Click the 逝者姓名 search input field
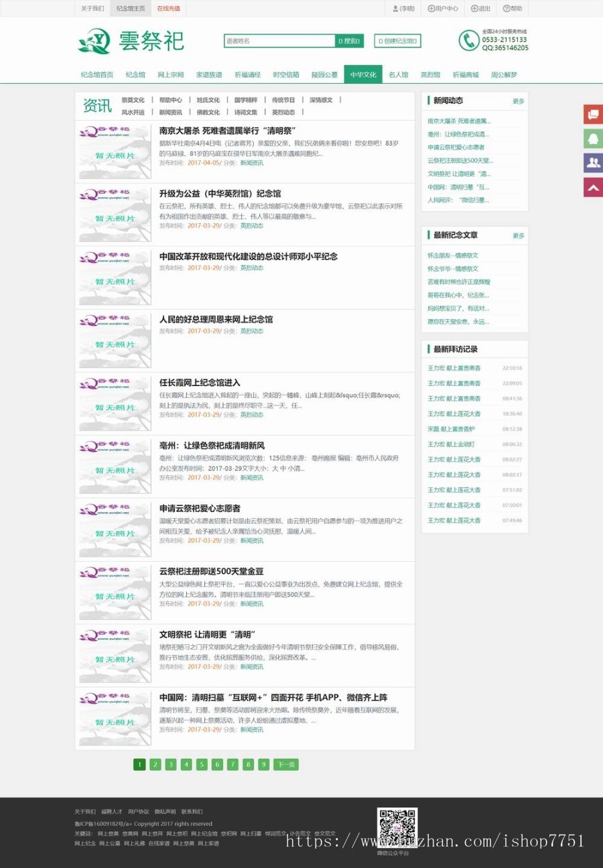 (x=279, y=41)
